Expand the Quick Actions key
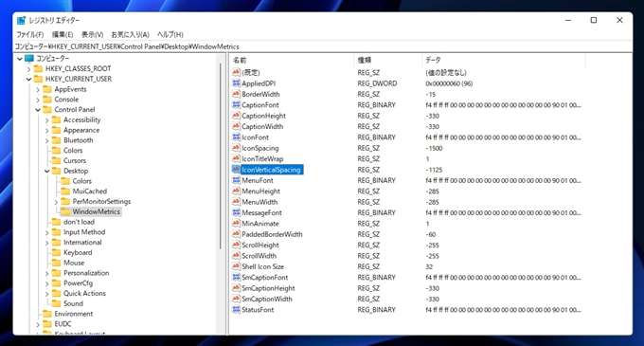Screen dimensions: 644x346 pyautogui.click(x=46, y=294)
